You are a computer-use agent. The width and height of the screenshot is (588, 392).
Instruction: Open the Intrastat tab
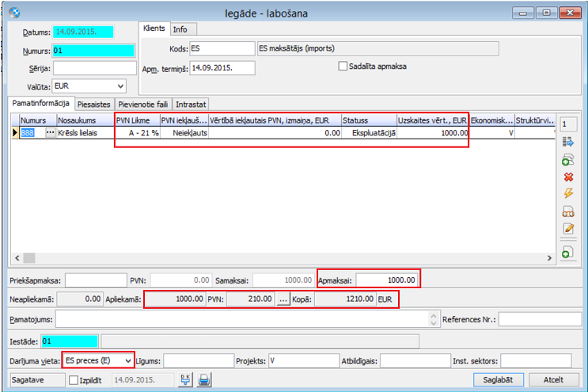point(191,105)
